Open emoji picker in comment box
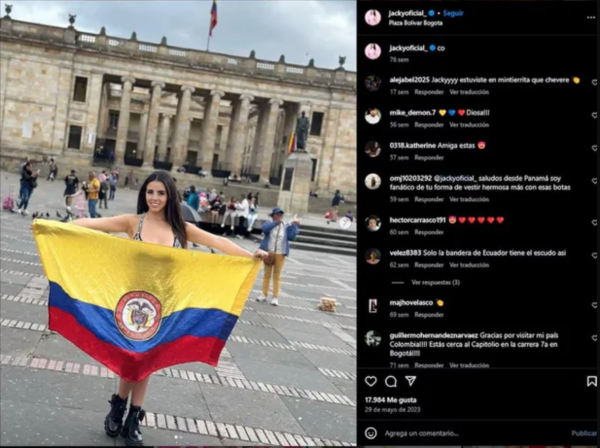The height and width of the screenshot is (448, 600). (370, 433)
